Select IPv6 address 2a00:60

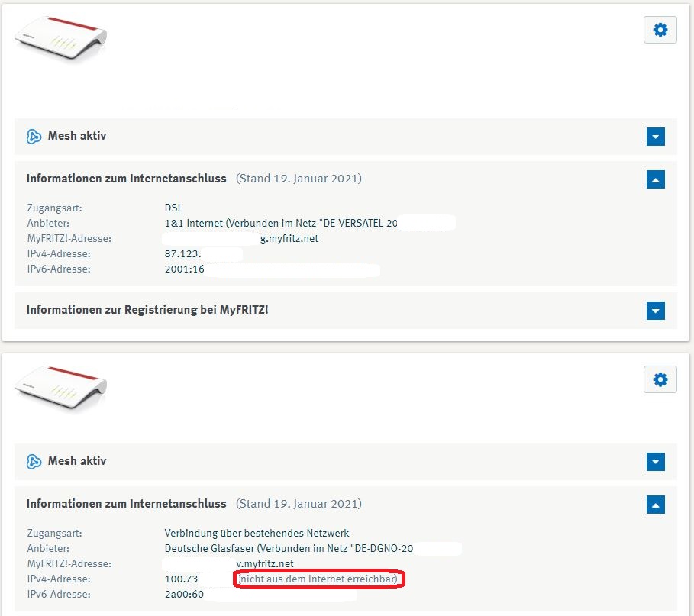(184, 595)
